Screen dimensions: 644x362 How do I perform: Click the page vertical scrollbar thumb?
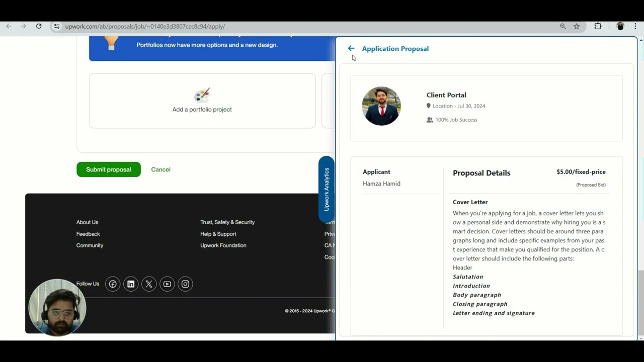click(x=640, y=303)
